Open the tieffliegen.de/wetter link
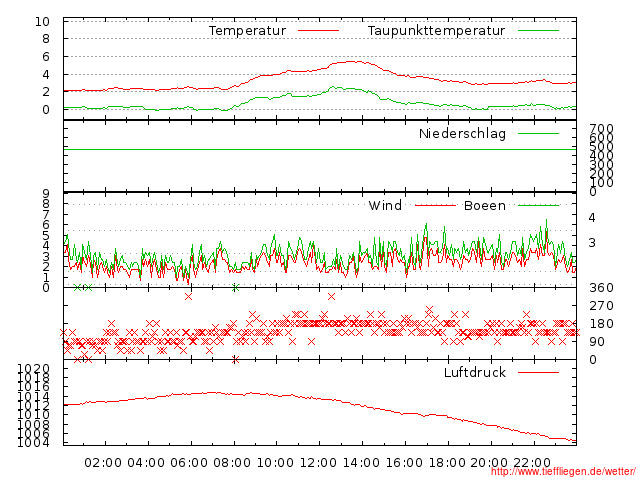 click(x=563, y=471)
